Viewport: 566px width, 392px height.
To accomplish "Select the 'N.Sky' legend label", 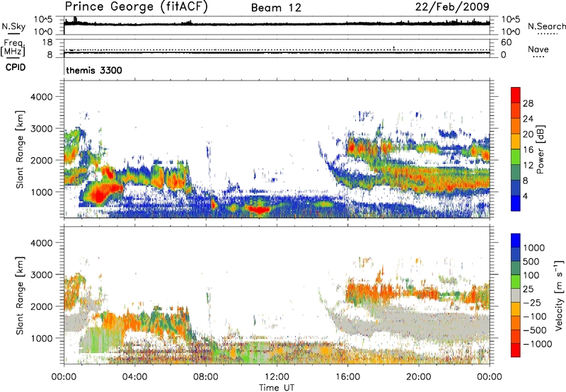I will [x=13, y=26].
